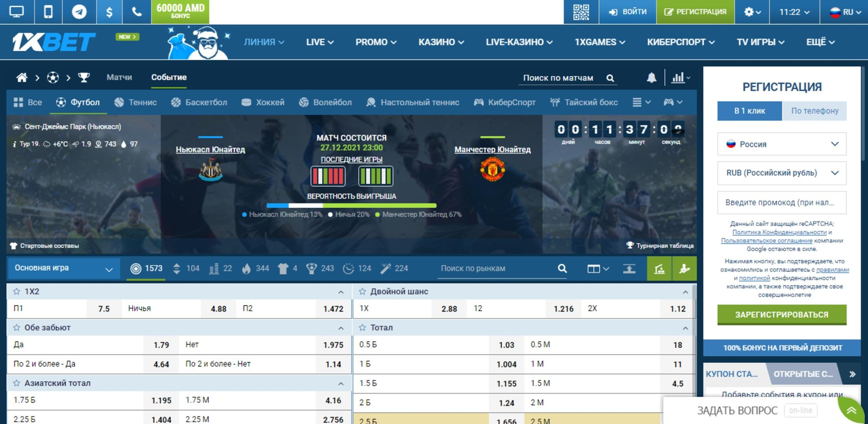Open the 11:22 time dropdown
868x424 pixels.
click(x=794, y=12)
